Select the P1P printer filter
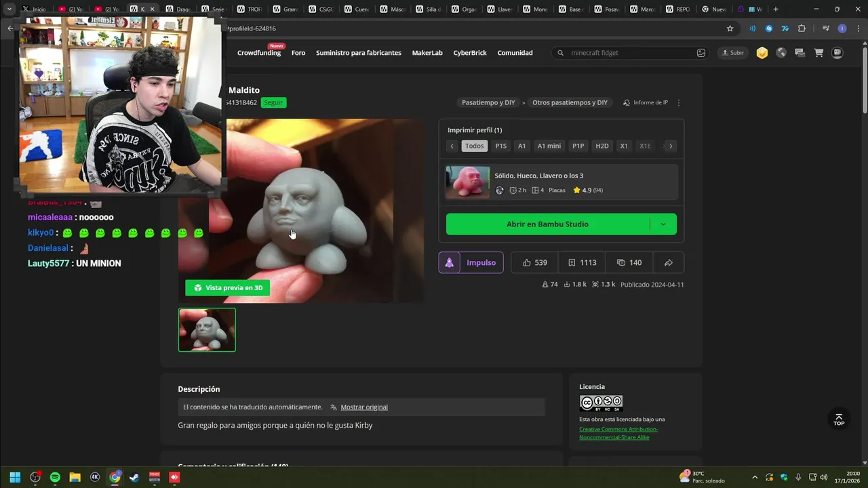Image resolution: width=868 pixels, height=488 pixels. click(578, 146)
